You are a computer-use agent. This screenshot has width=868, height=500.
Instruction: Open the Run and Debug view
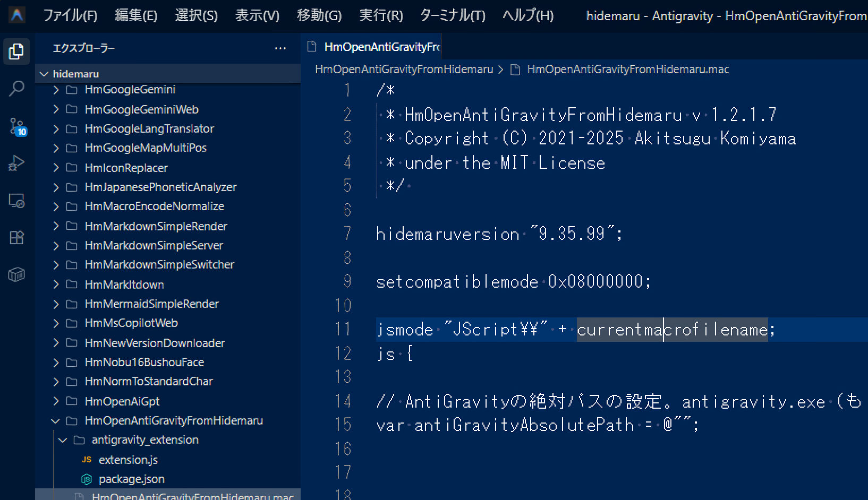[16, 163]
